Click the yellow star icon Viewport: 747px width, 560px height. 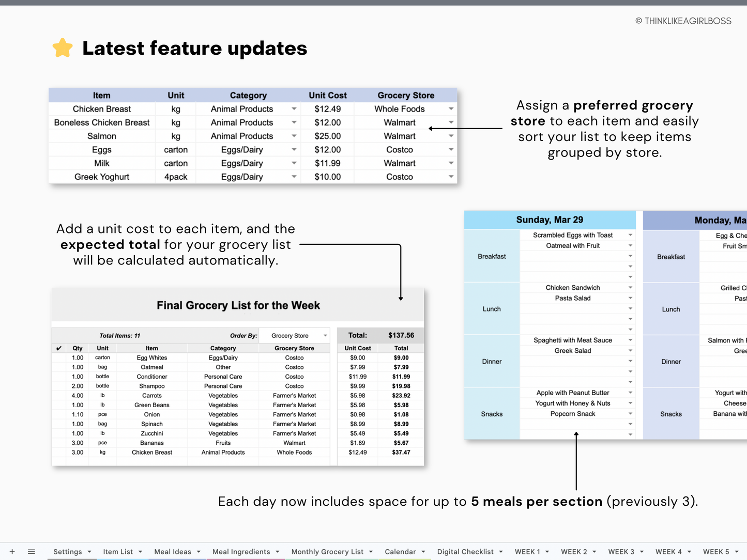click(63, 48)
